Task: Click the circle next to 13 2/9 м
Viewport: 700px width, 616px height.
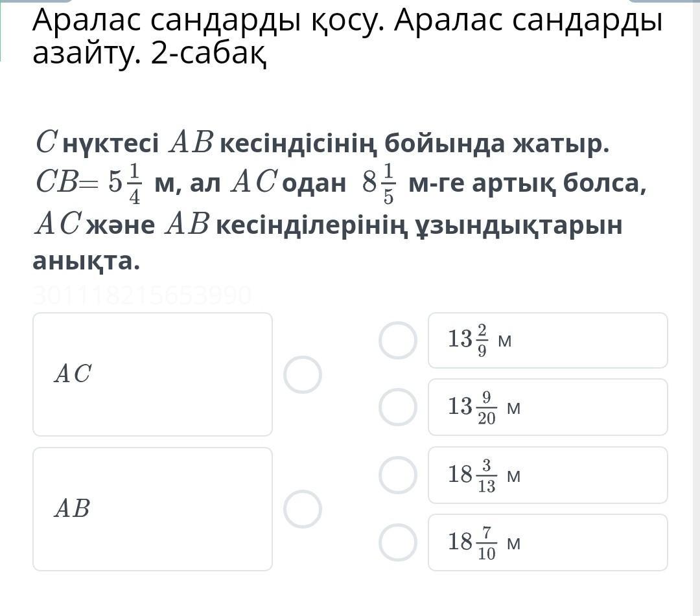Action: pyautogui.click(x=397, y=340)
